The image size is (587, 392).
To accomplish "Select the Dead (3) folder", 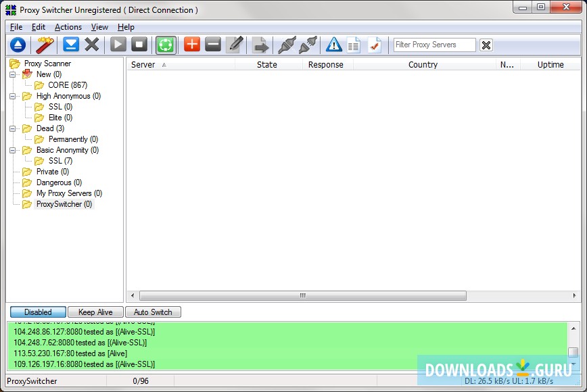I will [x=50, y=128].
